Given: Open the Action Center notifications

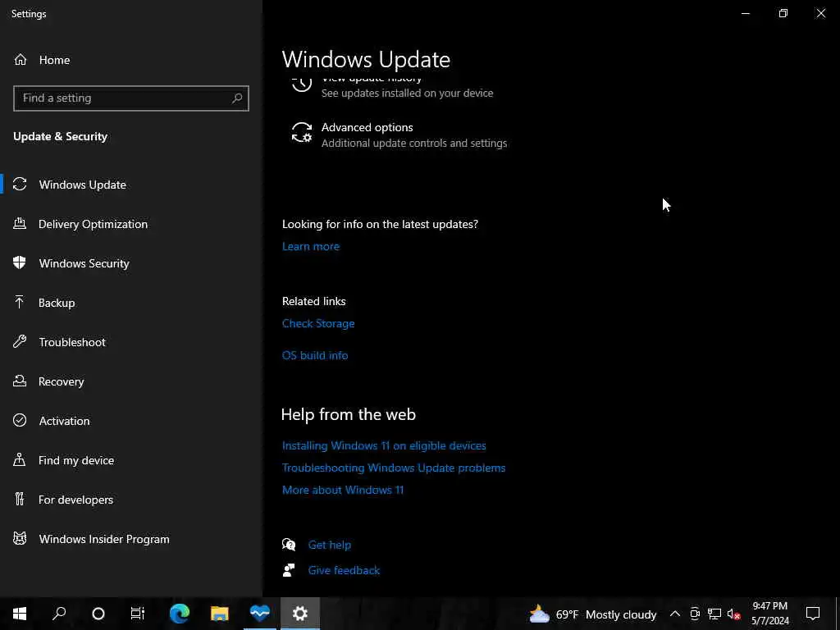Looking at the screenshot, I should tap(813, 614).
